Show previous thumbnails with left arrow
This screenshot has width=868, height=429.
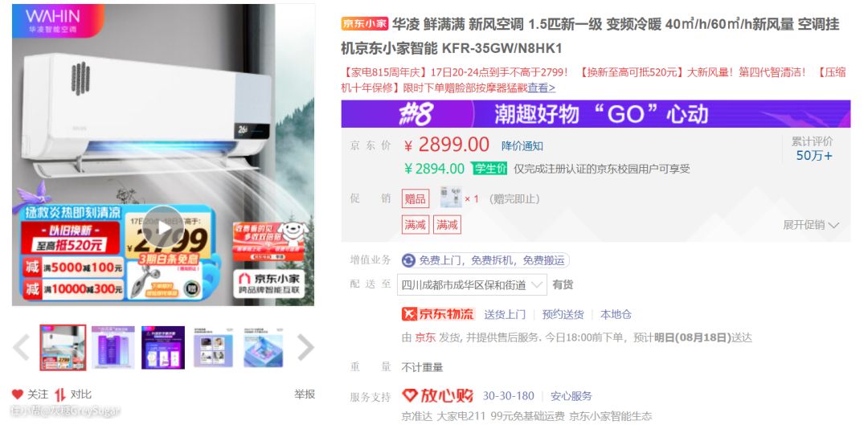(x=22, y=348)
